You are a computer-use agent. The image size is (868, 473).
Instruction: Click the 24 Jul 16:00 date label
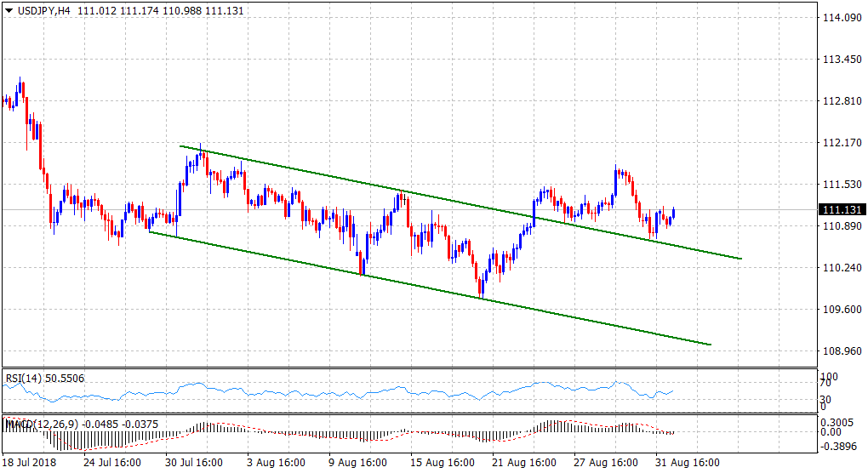tap(113, 464)
